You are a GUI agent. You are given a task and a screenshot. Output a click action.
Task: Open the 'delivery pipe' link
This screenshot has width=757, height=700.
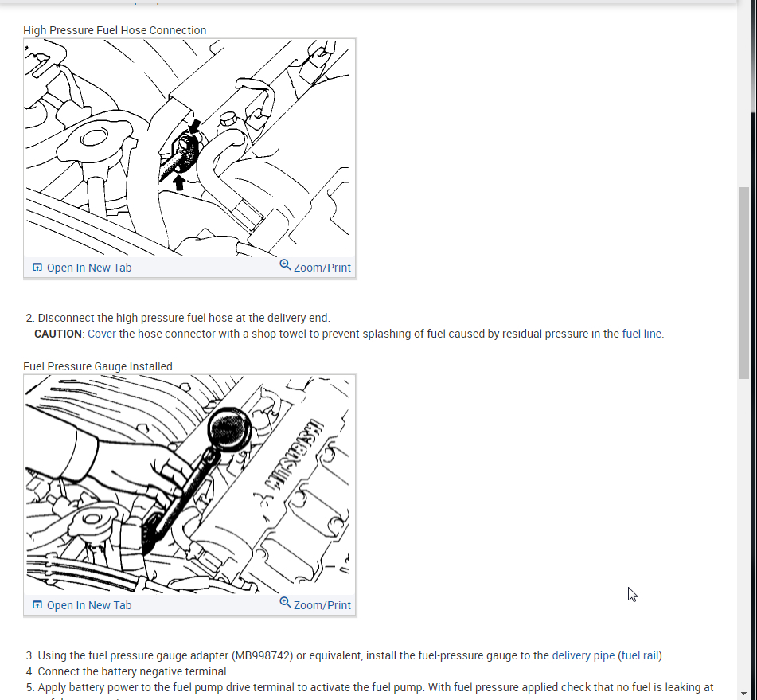click(x=583, y=655)
